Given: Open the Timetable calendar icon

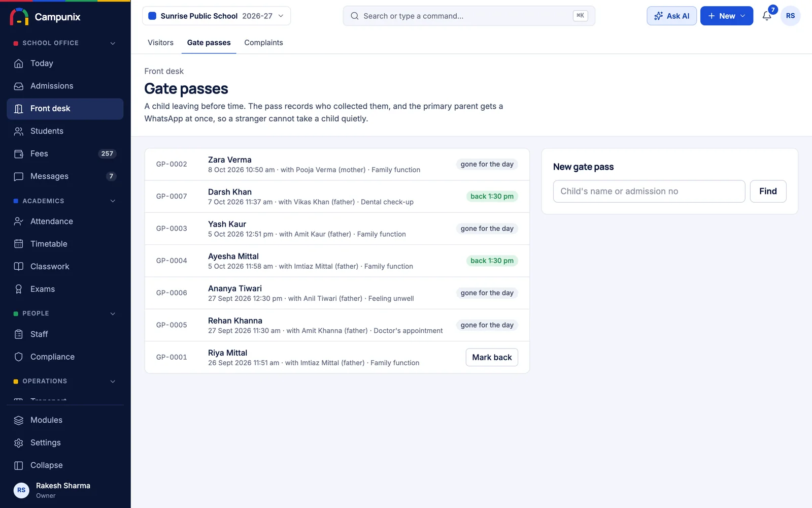Looking at the screenshot, I should [19, 244].
